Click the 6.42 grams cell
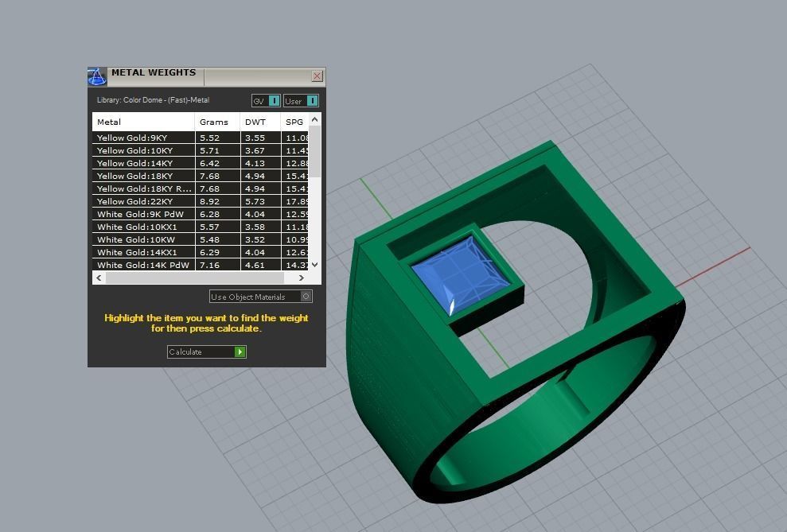Image resolution: width=787 pixels, height=532 pixels. (217, 163)
